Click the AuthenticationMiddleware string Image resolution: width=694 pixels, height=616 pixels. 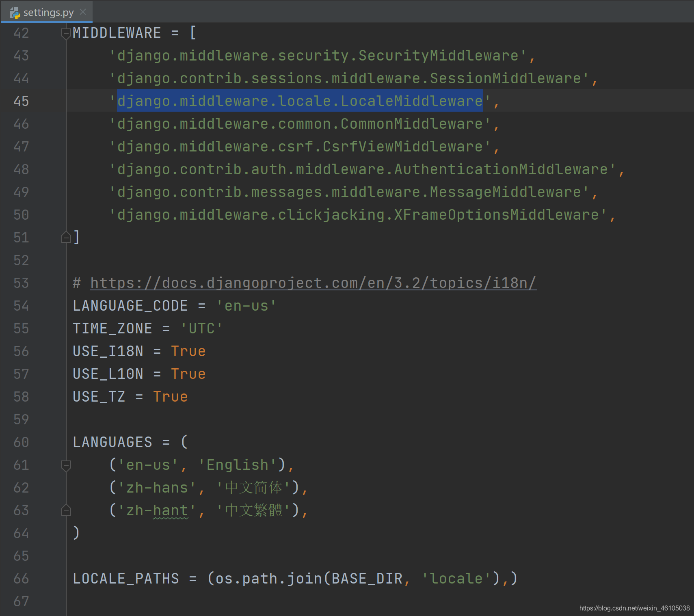(362, 169)
